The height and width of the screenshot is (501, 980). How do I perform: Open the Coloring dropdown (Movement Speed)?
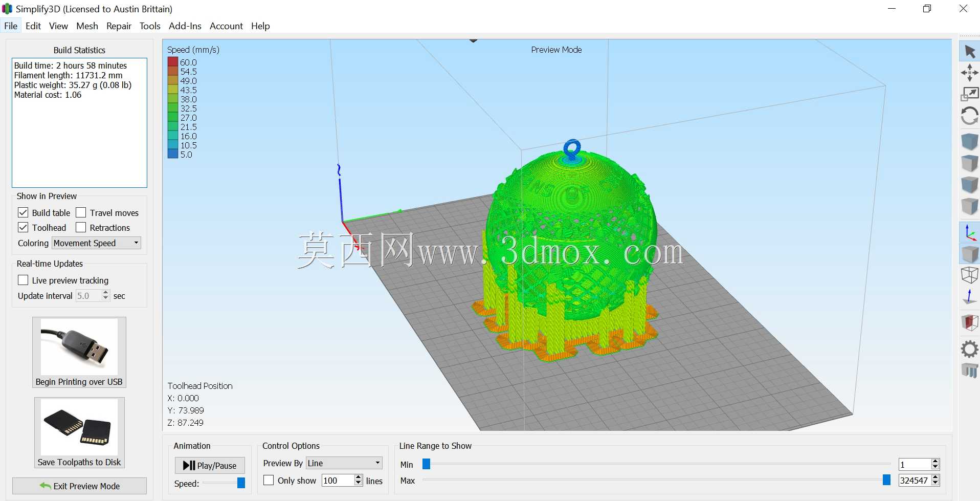tap(97, 243)
